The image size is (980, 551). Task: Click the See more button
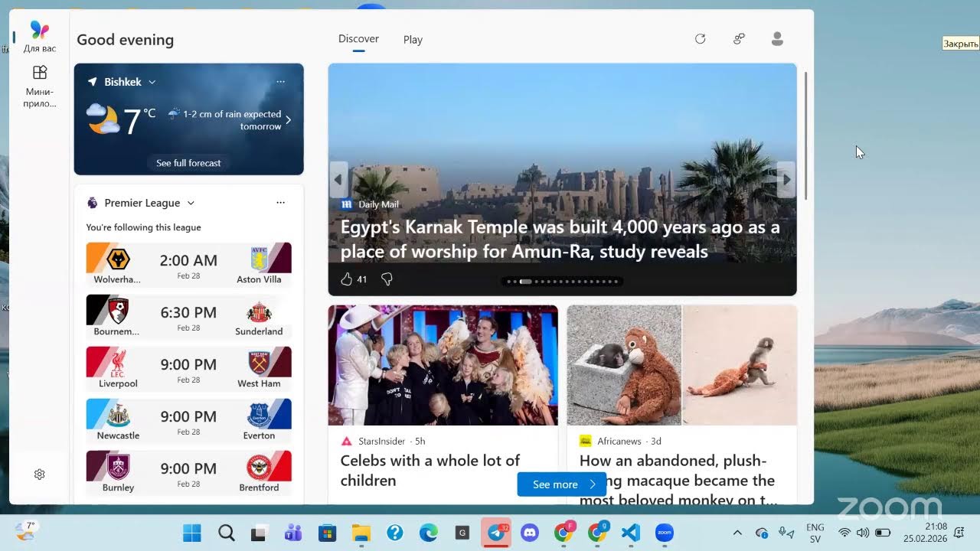562,484
